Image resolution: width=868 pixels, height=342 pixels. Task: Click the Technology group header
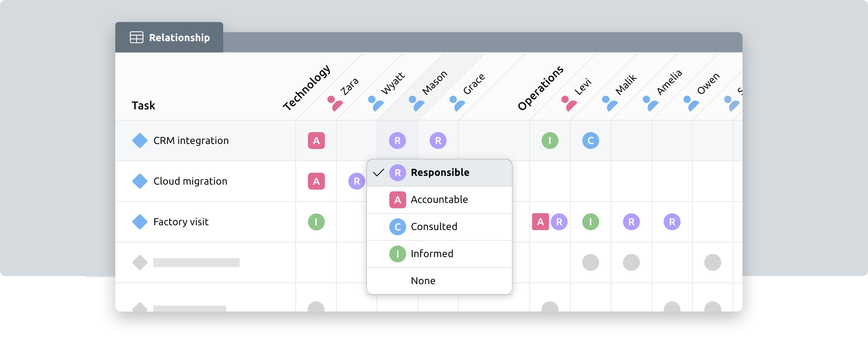(306, 88)
